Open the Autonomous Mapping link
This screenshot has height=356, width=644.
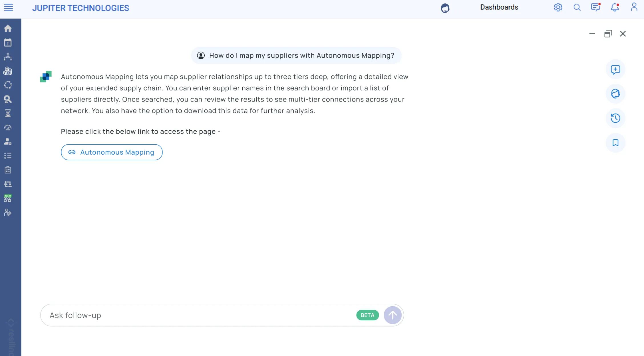tap(112, 152)
